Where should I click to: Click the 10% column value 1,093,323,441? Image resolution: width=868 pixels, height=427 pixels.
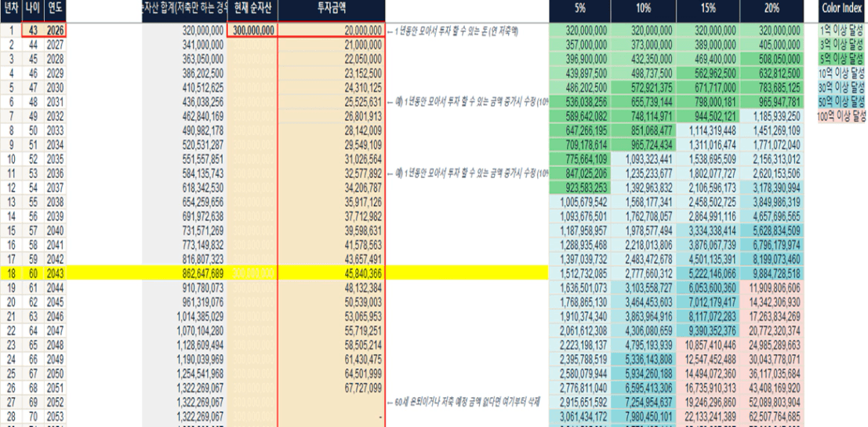tap(643, 159)
